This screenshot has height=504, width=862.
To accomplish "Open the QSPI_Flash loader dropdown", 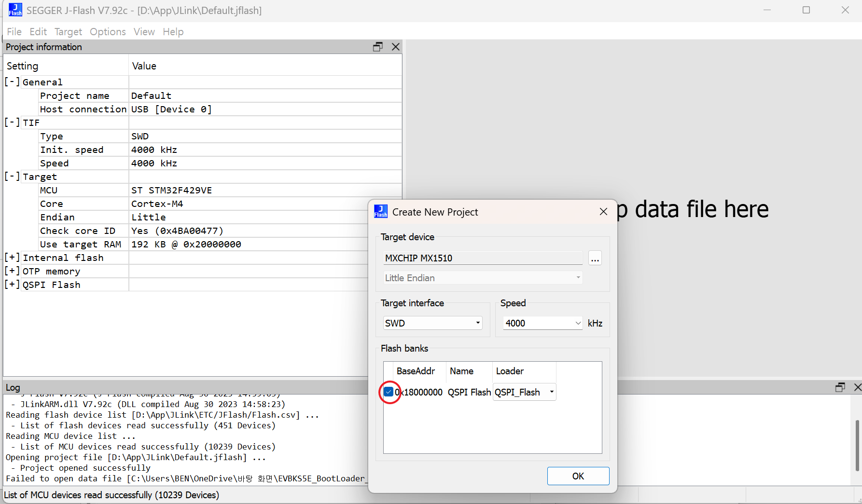I will tap(552, 392).
